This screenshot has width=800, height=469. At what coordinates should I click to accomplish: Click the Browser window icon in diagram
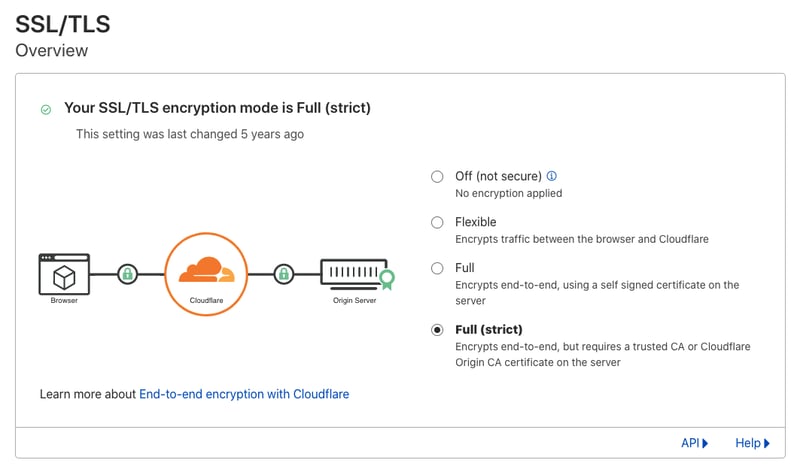coord(64,273)
